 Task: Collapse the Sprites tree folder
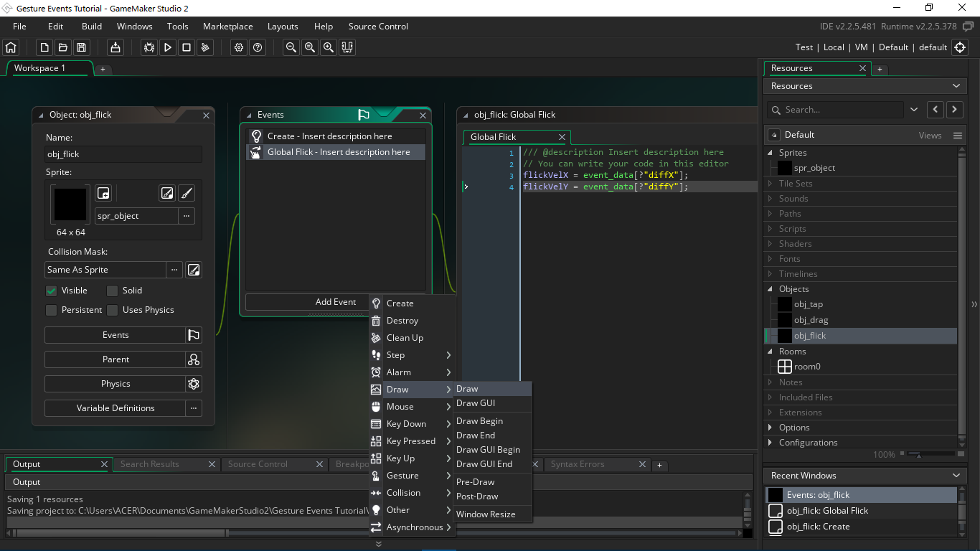click(771, 153)
